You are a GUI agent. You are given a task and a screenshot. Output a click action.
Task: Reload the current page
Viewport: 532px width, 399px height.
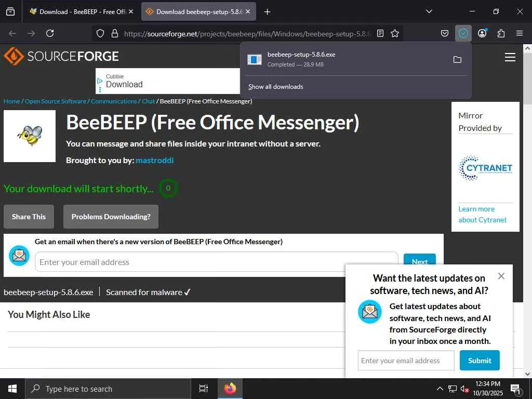pyautogui.click(x=50, y=33)
